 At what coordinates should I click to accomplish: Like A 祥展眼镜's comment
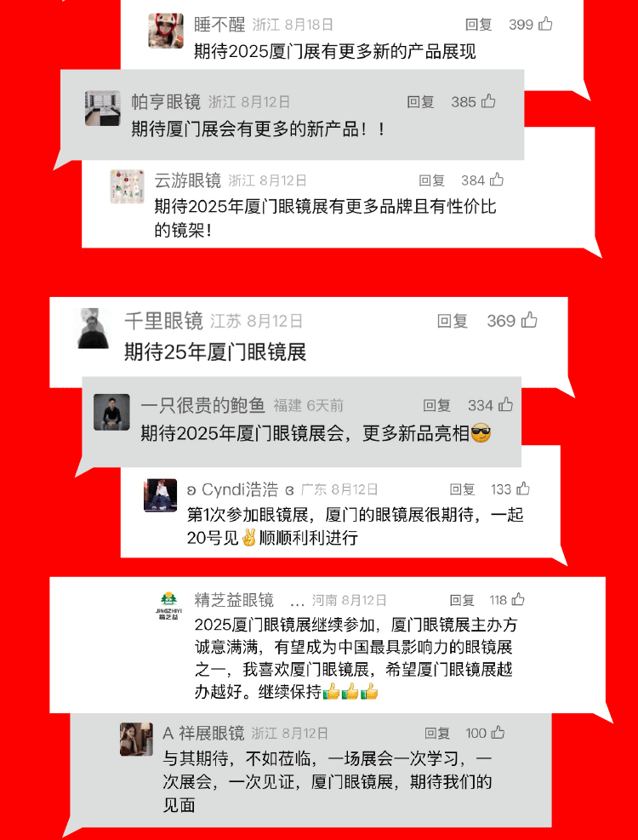pos(498,732)
